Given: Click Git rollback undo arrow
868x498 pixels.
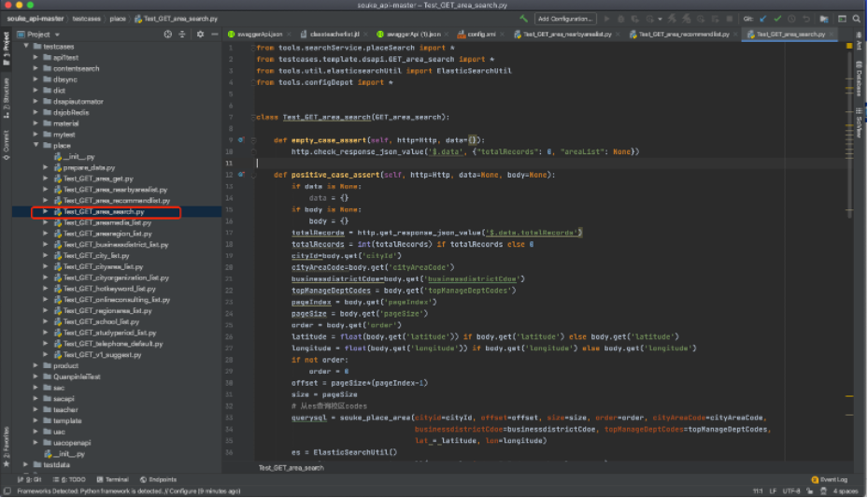Looking at the screenshot, I should [x=806, y=19].
